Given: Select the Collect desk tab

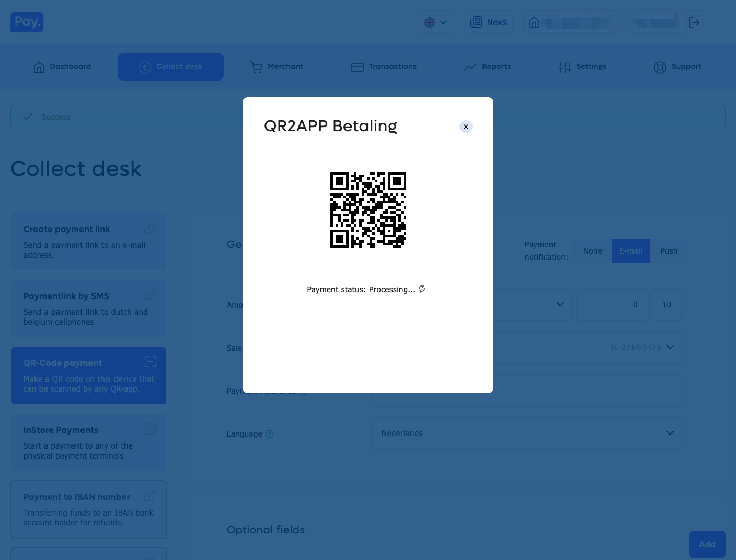Looking at the screenshot, I should coord(170,67).
